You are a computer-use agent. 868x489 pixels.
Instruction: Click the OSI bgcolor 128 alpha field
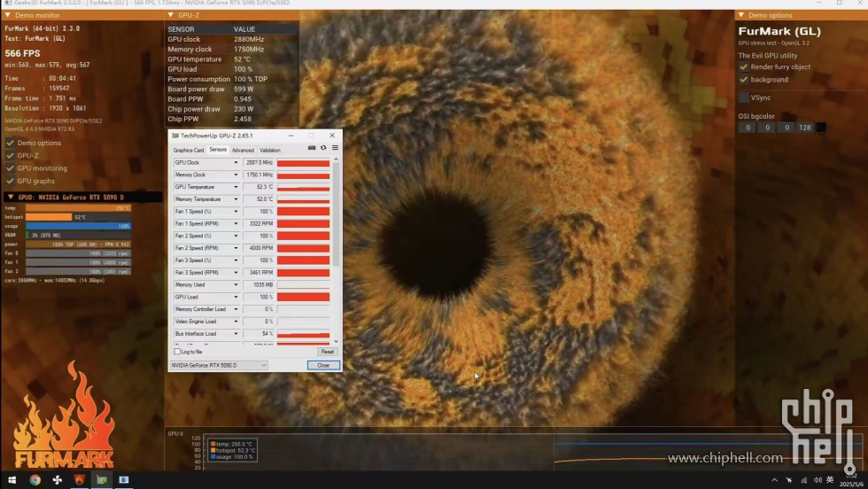coord(805,128)
